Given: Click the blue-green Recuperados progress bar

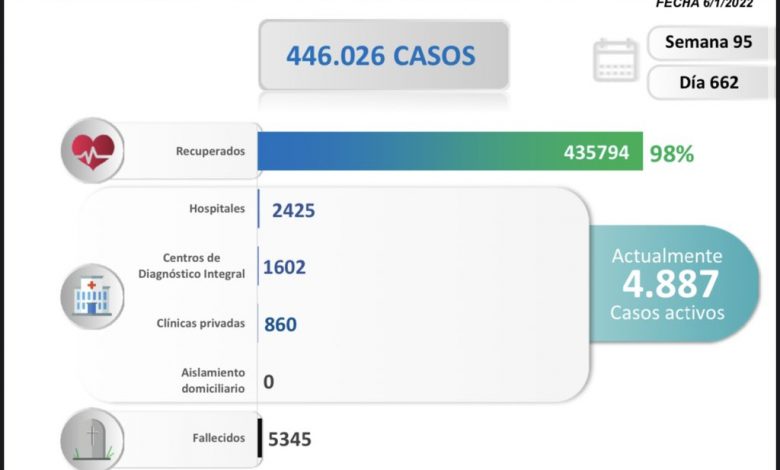Looking at the screenshot, I should pyautogui.click(x=450, y=153).
